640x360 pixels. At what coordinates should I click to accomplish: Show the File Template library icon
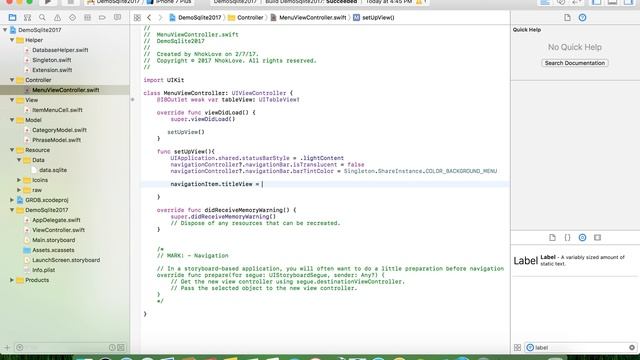tap(552, 238)
